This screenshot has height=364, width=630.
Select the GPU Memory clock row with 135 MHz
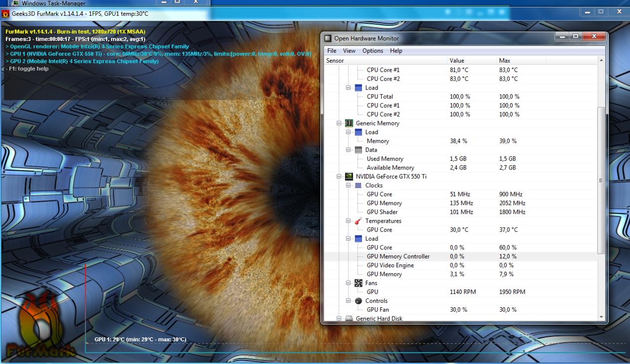click(460, 203)
